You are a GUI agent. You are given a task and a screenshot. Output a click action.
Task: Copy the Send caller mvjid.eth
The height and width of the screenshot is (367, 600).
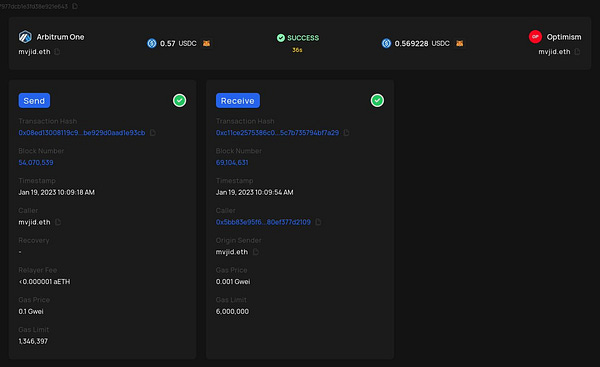tap(58, 222)
